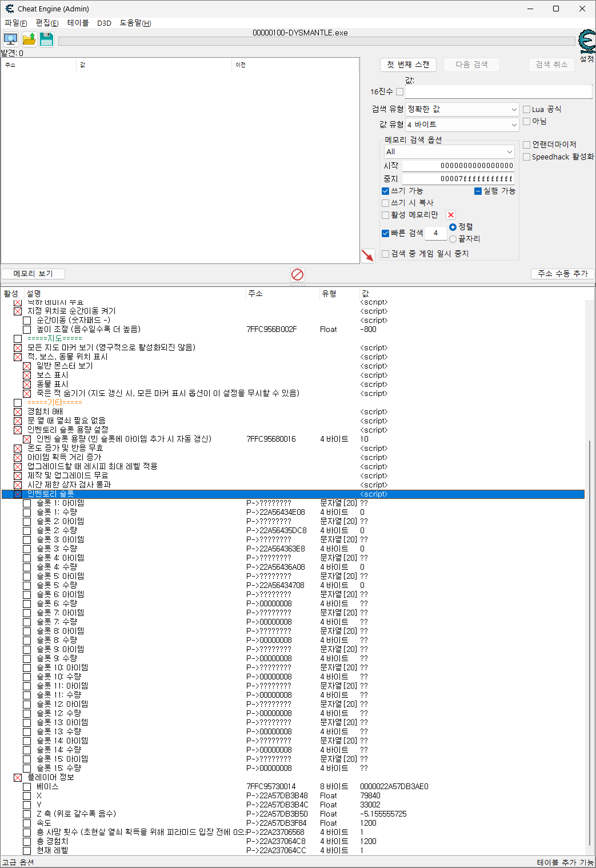Open the 편집 menu
This screenshot has height=868, width=596.
coord(47,23)
